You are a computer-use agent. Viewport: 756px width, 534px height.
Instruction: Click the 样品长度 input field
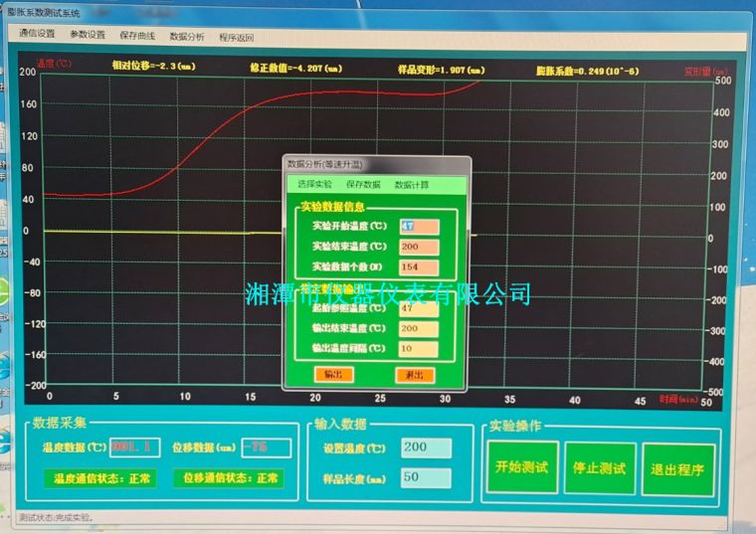[x=426, y=478]
